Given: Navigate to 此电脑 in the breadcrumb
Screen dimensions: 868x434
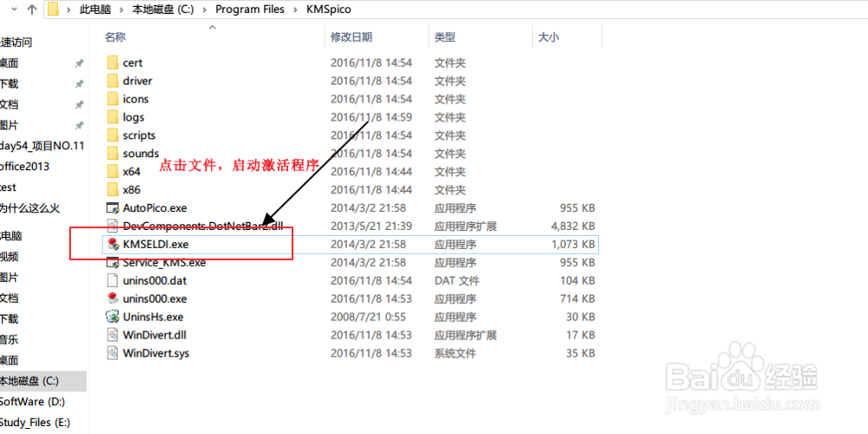Looking at the screenshot, I should point(95,10).
